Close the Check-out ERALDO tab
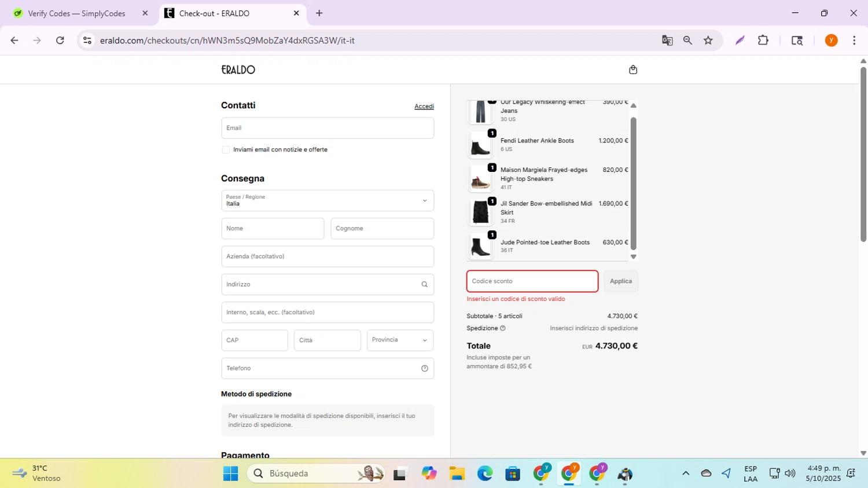The image size is (868, 488). 296,13
